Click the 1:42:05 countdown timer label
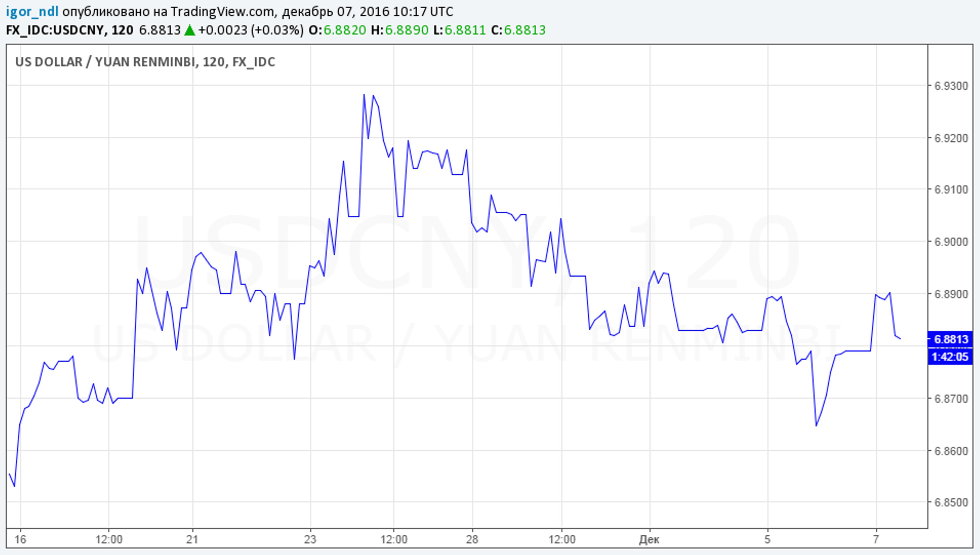This screenshot has width=980, height=555. (x=951, y=357)
